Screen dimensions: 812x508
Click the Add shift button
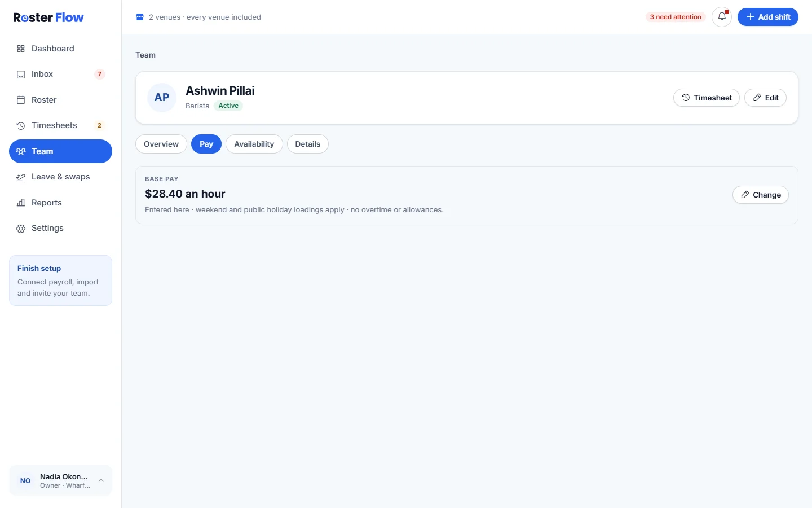click(768, 17)
